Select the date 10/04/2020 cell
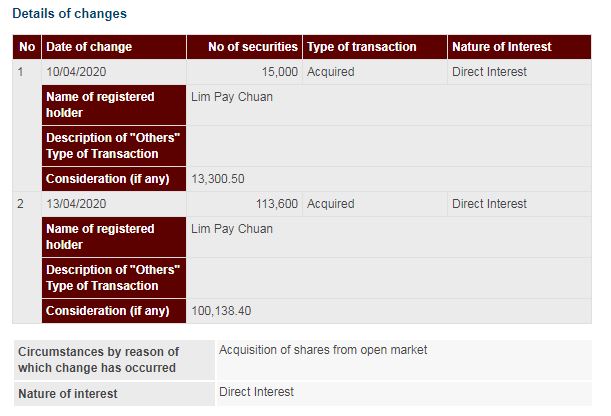This screenshot has width=611, height=416. click(75, 72)
